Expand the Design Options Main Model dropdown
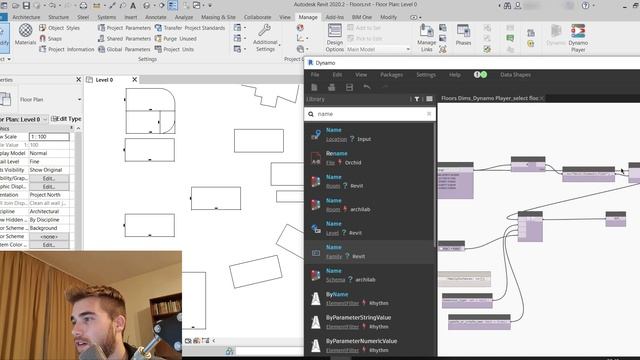This screenshot has height=360, width=640. pos(408,49)
